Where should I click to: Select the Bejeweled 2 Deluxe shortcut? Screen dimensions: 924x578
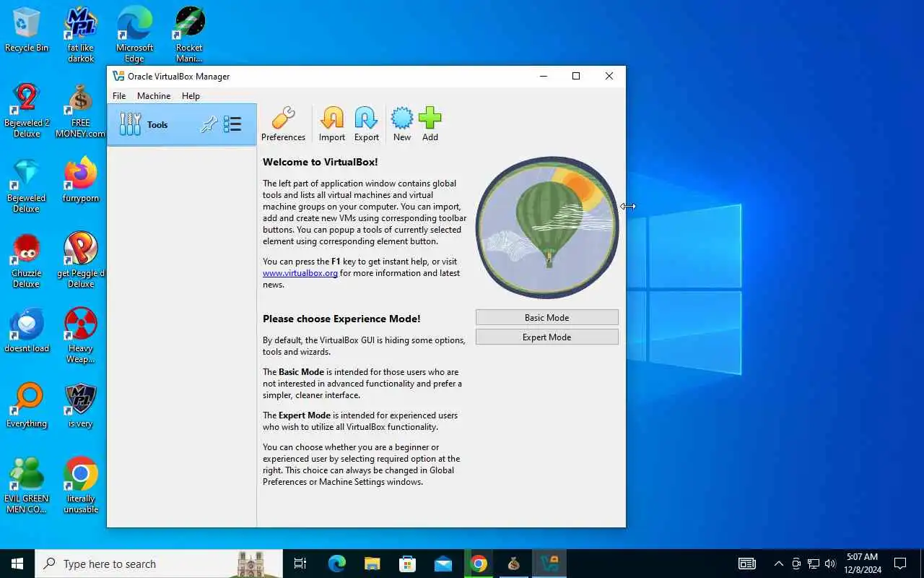(27, 111)
